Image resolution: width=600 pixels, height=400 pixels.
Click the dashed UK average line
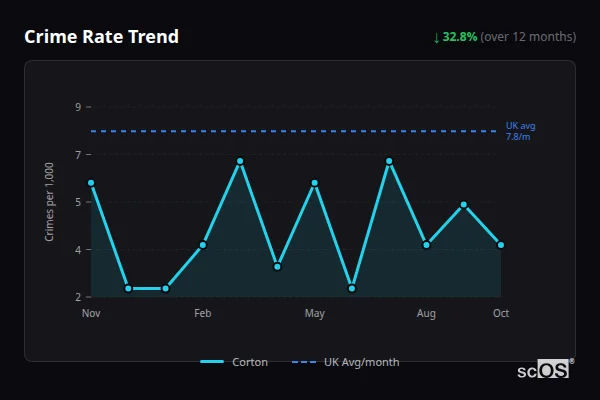(x=293, y=131)
